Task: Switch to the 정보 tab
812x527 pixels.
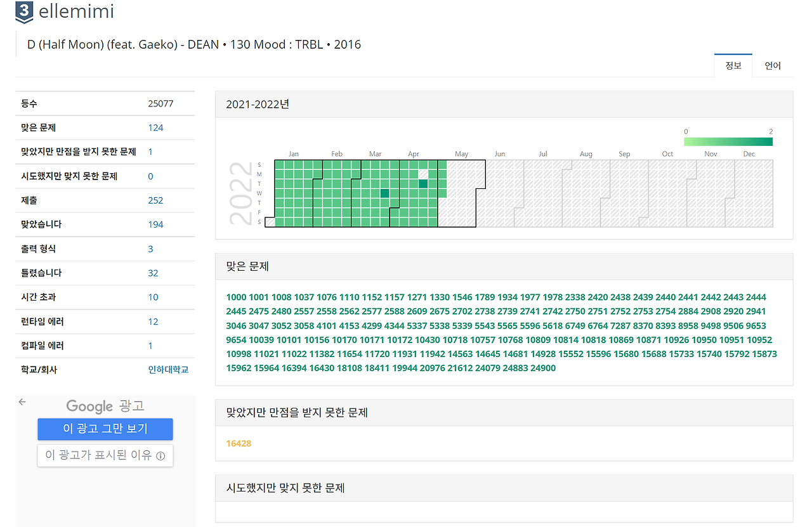Action: pos(733,65)
